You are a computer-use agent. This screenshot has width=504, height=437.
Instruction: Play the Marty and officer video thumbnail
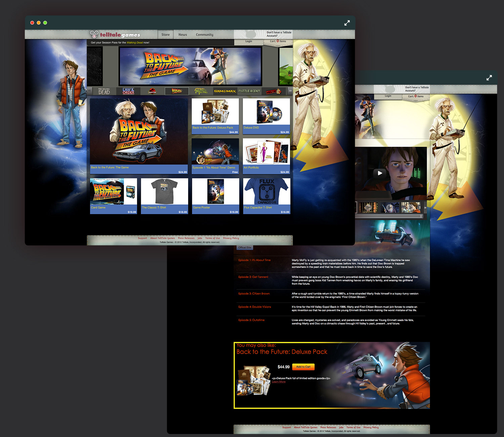(x=411, y=207)
